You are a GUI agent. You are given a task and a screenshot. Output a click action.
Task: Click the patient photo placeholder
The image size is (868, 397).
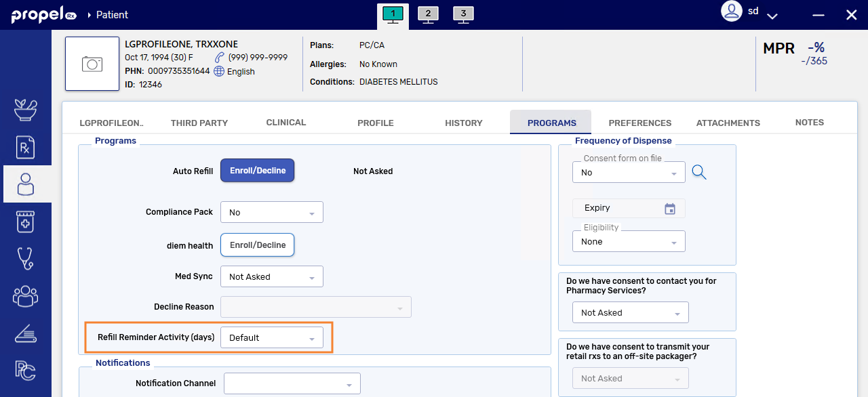point(92,64)
